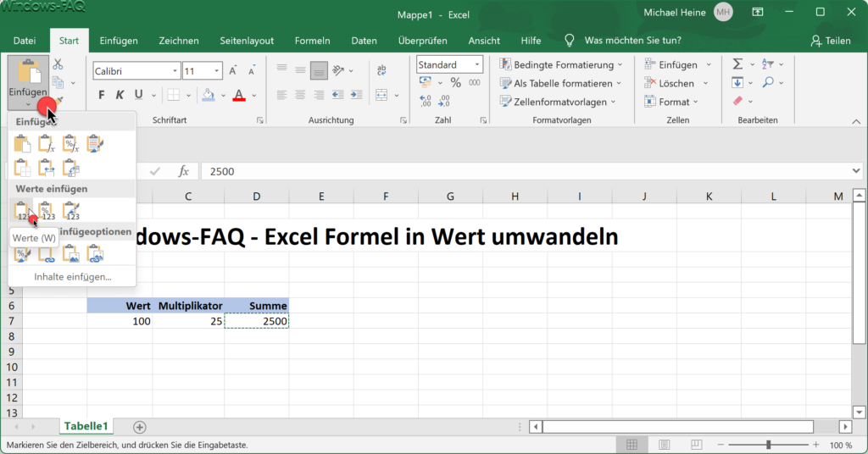The width and height of the screenshot is (868, 454).
Task: Click Inhalte einfügen... menu entry
Action: 73,276
